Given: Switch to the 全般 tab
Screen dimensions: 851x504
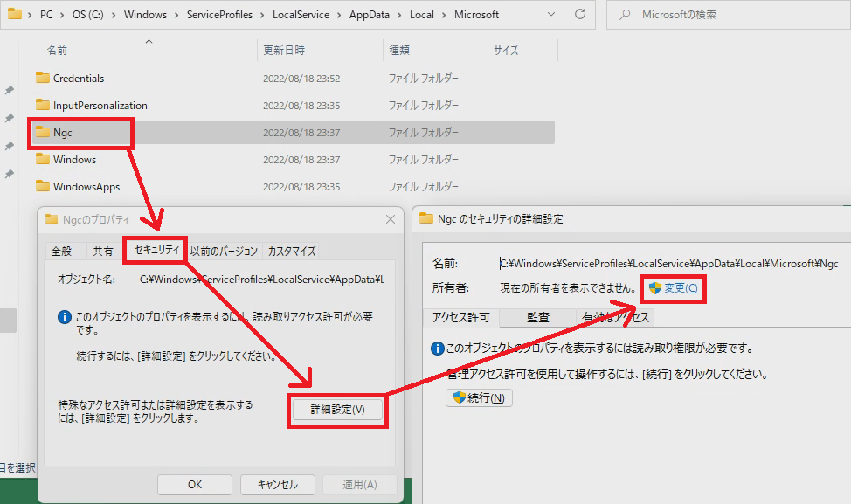Looking at the screenshot, I should click(61, 252).
